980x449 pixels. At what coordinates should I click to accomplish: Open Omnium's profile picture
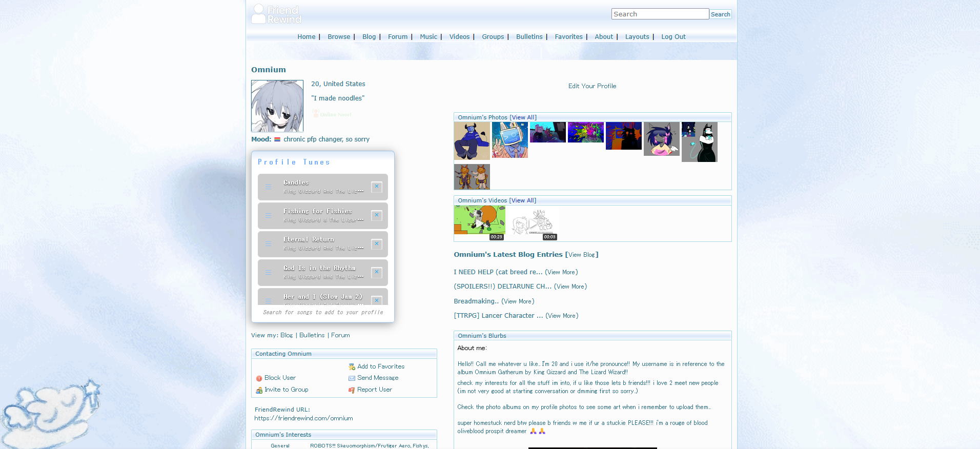point(277,106)
